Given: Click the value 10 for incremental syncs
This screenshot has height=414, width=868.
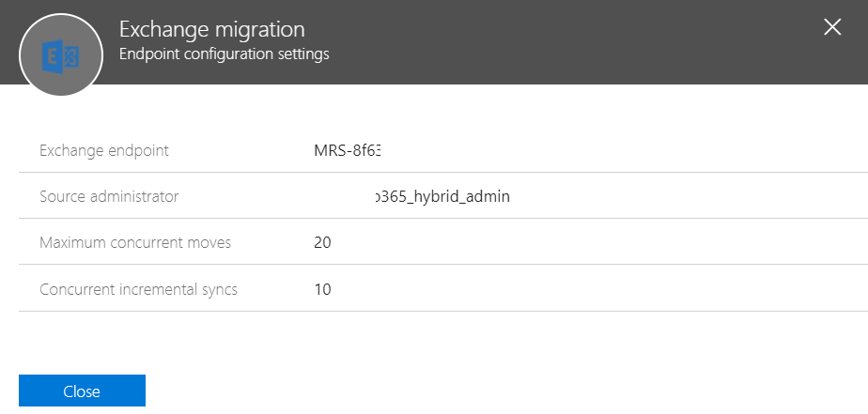Looking at the screenshot, I should (322, 289).
